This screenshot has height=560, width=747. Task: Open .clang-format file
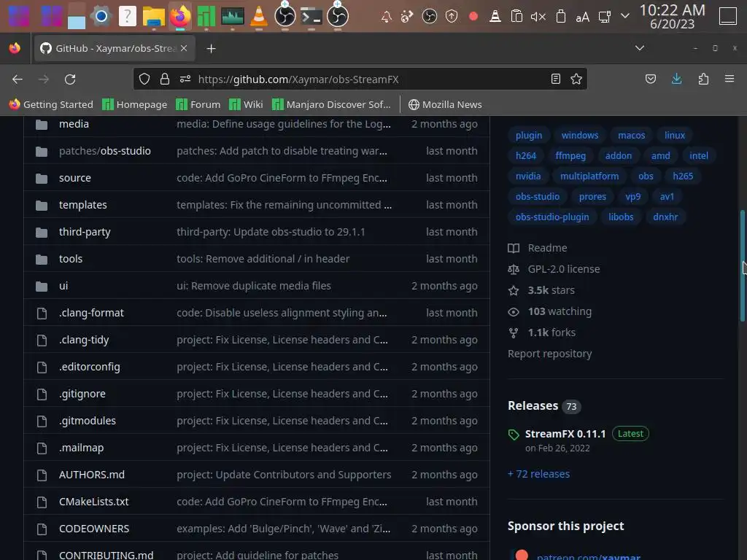coord(91,313)
